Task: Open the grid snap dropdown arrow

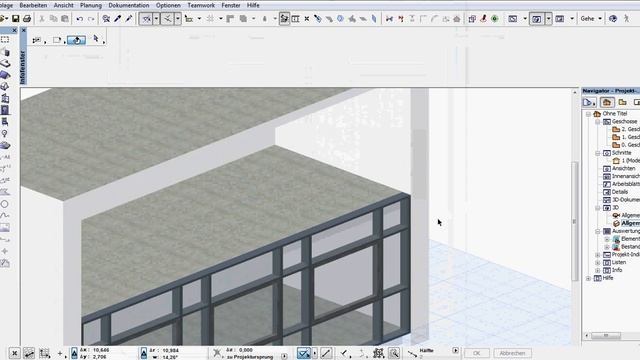Action: click(x=221, y=19)
